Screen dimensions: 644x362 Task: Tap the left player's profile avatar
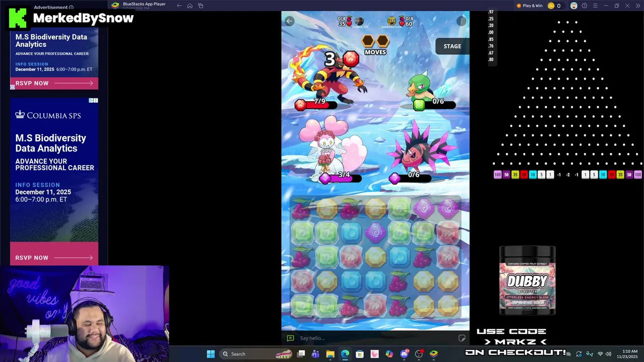pos(359,21)
